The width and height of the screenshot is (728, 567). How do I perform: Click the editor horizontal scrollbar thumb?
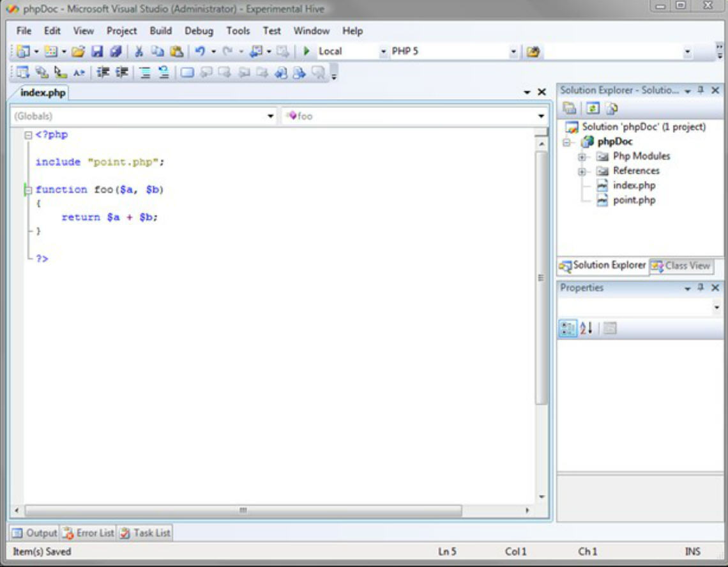243,511
